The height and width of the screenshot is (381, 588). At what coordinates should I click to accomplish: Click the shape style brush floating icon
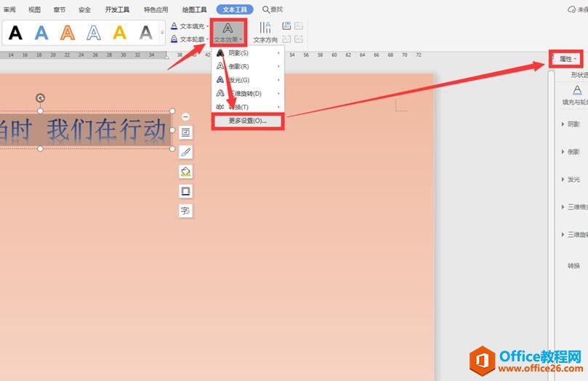(185, 152)
